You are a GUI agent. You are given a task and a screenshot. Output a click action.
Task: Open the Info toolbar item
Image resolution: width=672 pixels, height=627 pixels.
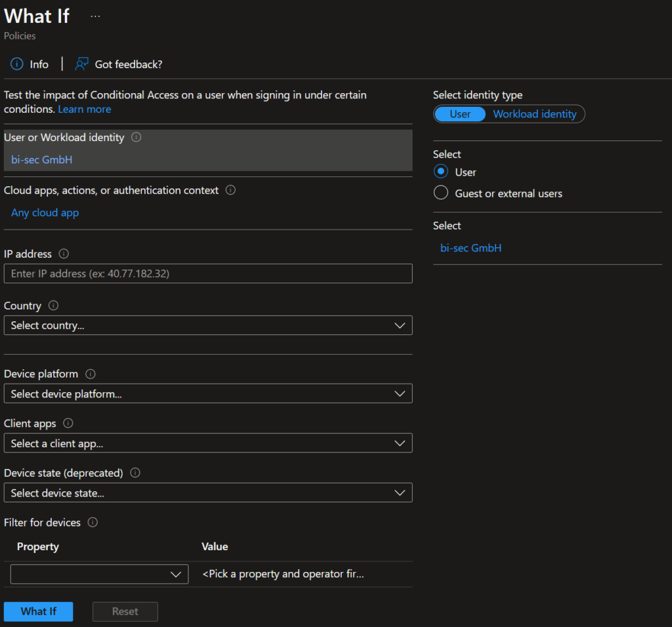click(30, 64)
